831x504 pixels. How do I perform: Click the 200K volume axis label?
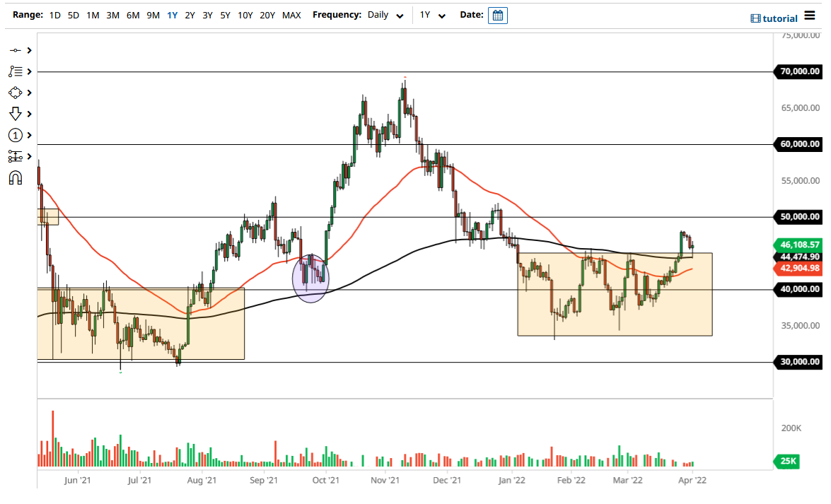[791, 428]
